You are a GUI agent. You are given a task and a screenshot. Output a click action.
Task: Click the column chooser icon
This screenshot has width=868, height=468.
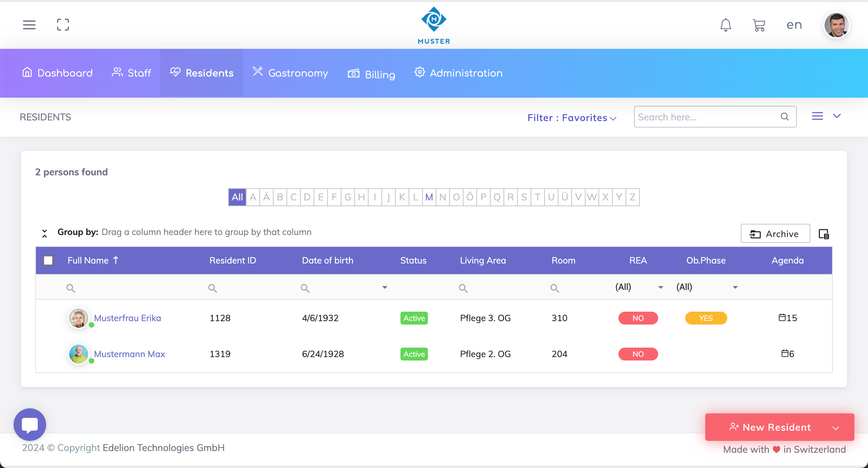(824, 234)
